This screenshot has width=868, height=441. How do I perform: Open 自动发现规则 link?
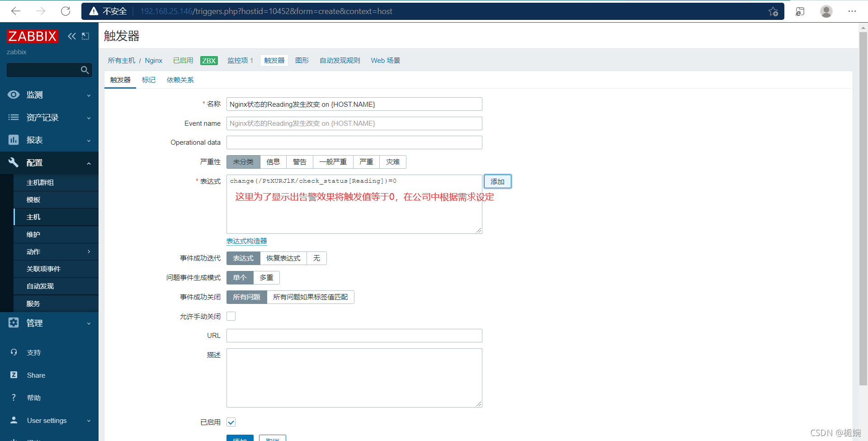click(x=340, y=61)
